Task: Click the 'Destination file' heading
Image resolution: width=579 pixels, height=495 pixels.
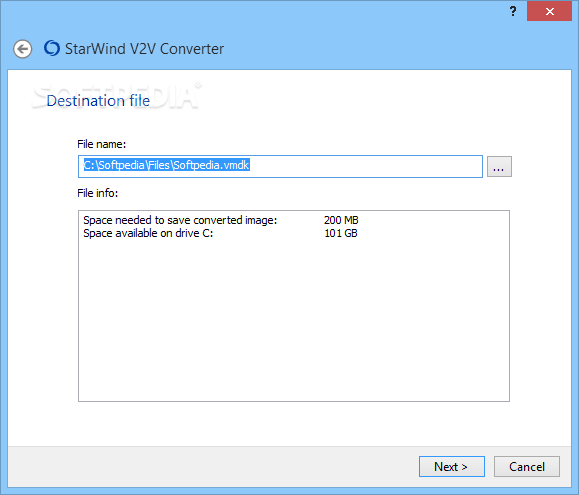Action: (x=98, y=101)
